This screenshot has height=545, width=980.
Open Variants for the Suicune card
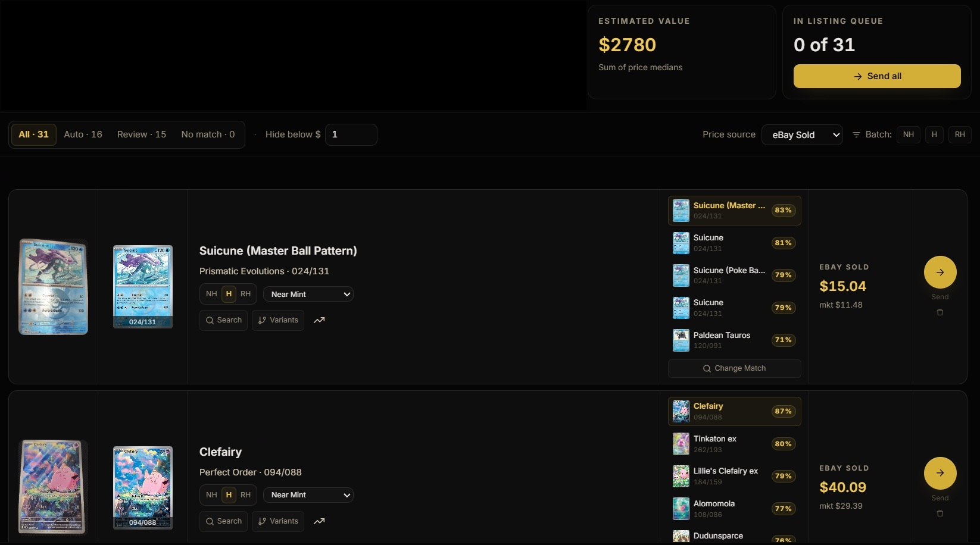tap(278, 320)
